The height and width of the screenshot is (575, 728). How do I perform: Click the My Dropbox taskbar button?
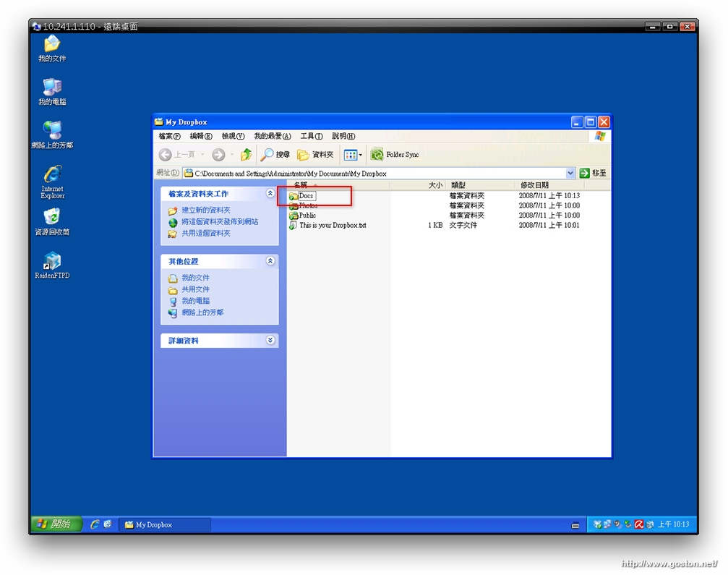[165, 525]
